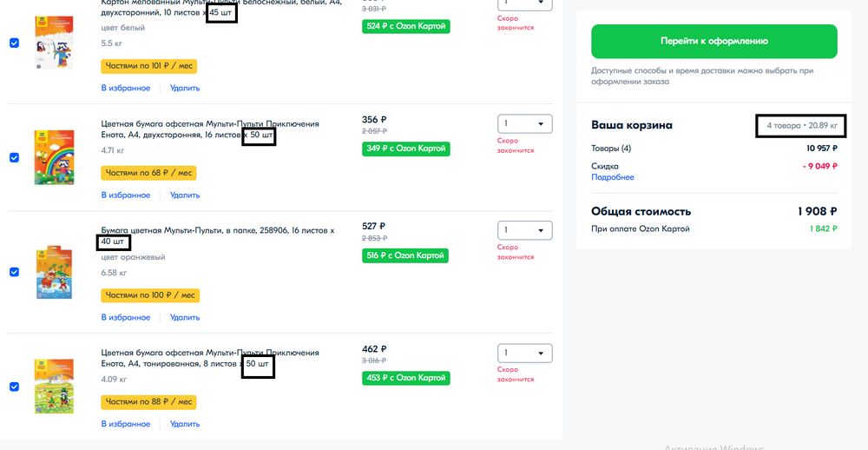
Task: Toggle the тонированная бумага item checkbox
Action: [x=14, y=387]
